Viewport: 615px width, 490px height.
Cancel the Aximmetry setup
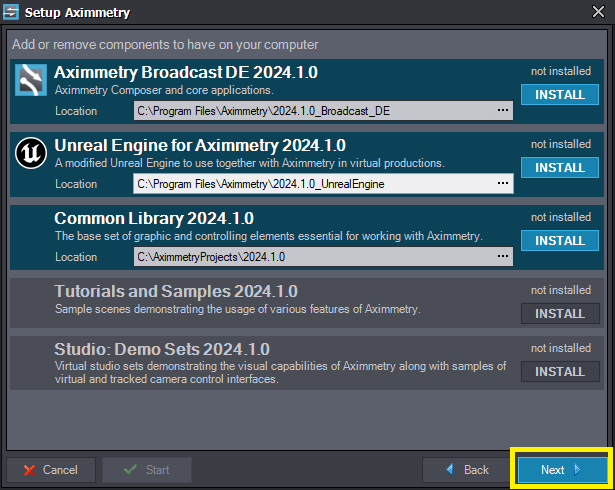[50, 469]
